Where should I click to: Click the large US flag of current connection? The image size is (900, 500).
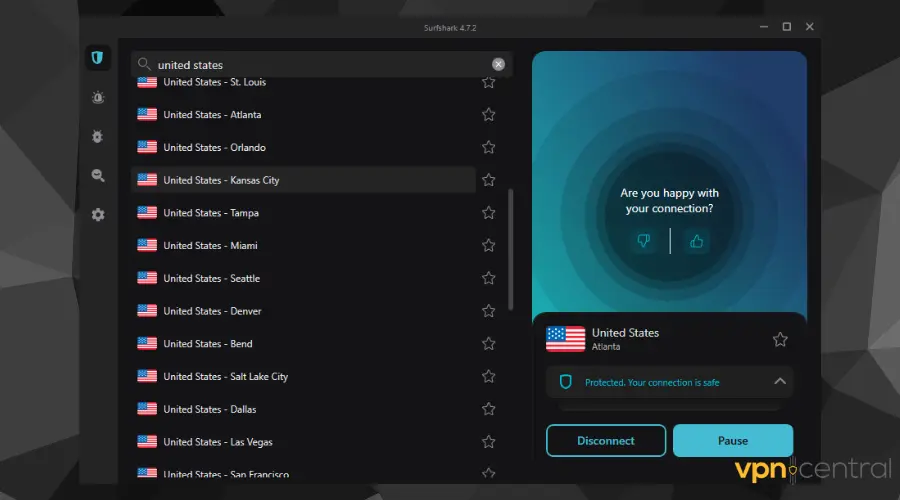565,339
